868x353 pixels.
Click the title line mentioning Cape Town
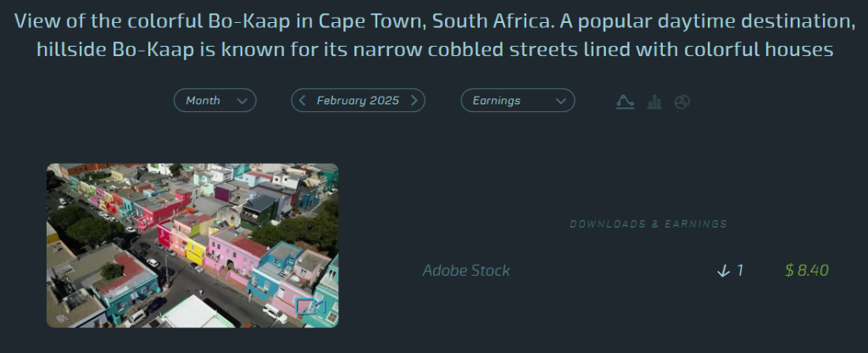[x=434, y=21]
